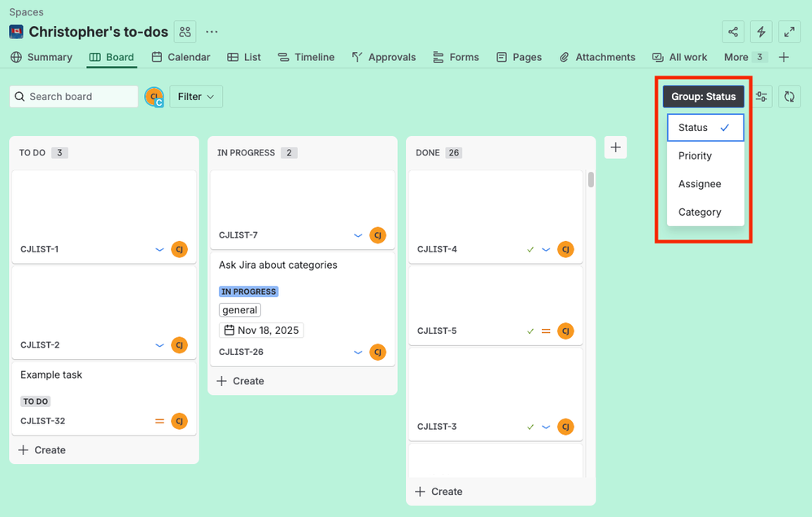Open the status chevron on CJLIST-26
Screen dimensions: 812x517
click(357, 352)
